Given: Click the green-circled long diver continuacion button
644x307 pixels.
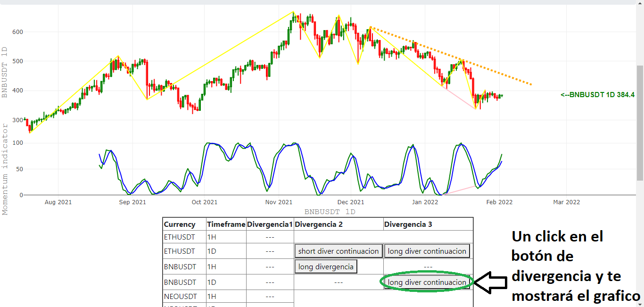Looking at the screenshot, I should (x=427, y=282).
